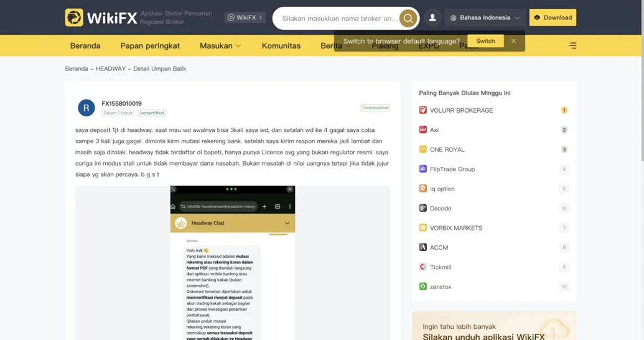Click the Silakan unduh aplikasi WikiFX banner
644x340 pixels.
[494, 326]
